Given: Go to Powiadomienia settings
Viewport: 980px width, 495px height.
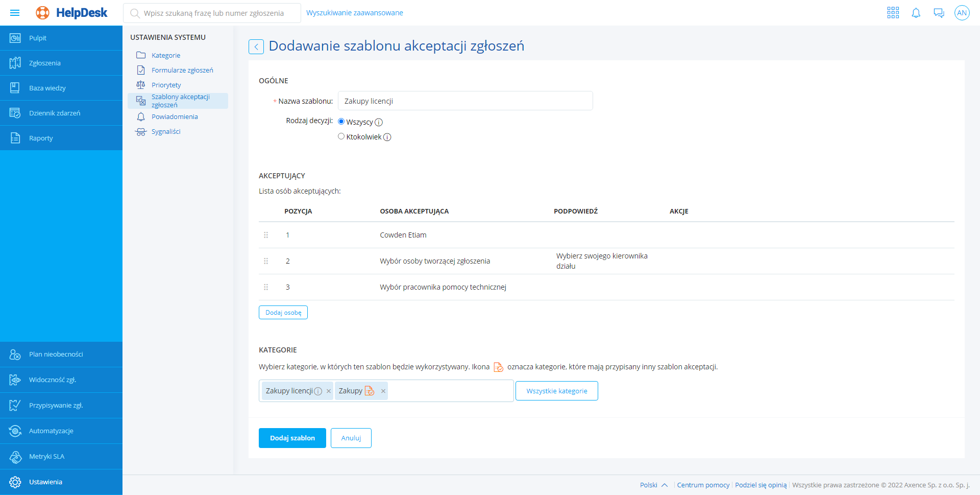Looking at the screenshot, I should tap(175, 117).
